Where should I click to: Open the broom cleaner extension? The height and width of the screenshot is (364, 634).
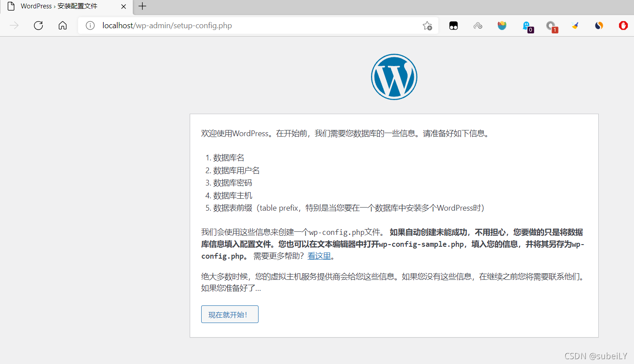tap(575, 26)
